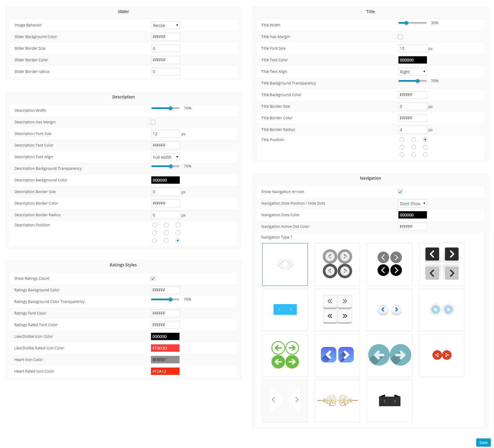Open the Image Behavior dropdown
The width and height of the screenshot is (494, 448).
pos(165,26)
